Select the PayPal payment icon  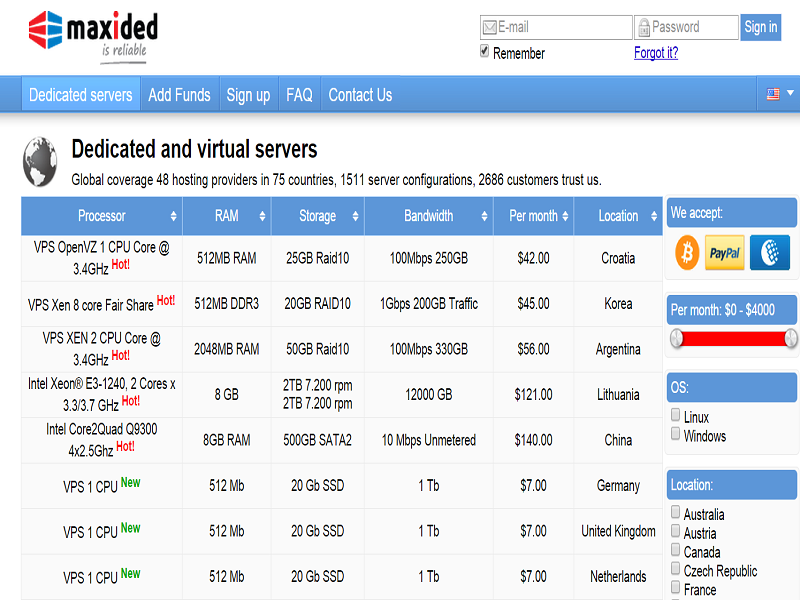pos(724,253)
